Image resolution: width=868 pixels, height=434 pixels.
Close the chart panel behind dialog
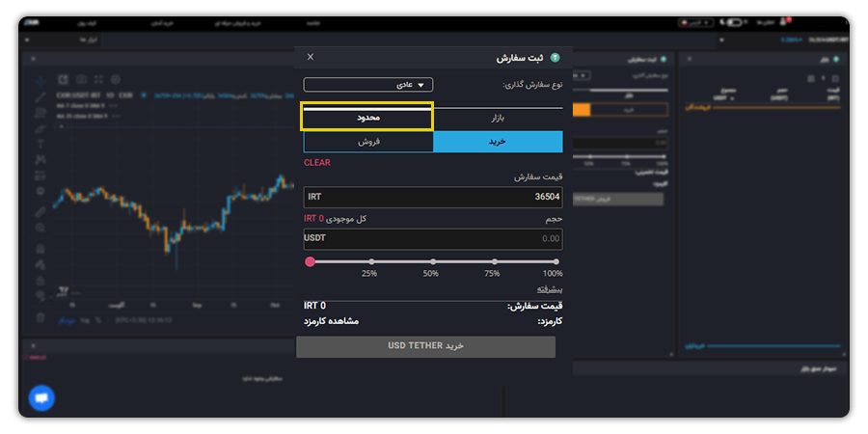33,59
